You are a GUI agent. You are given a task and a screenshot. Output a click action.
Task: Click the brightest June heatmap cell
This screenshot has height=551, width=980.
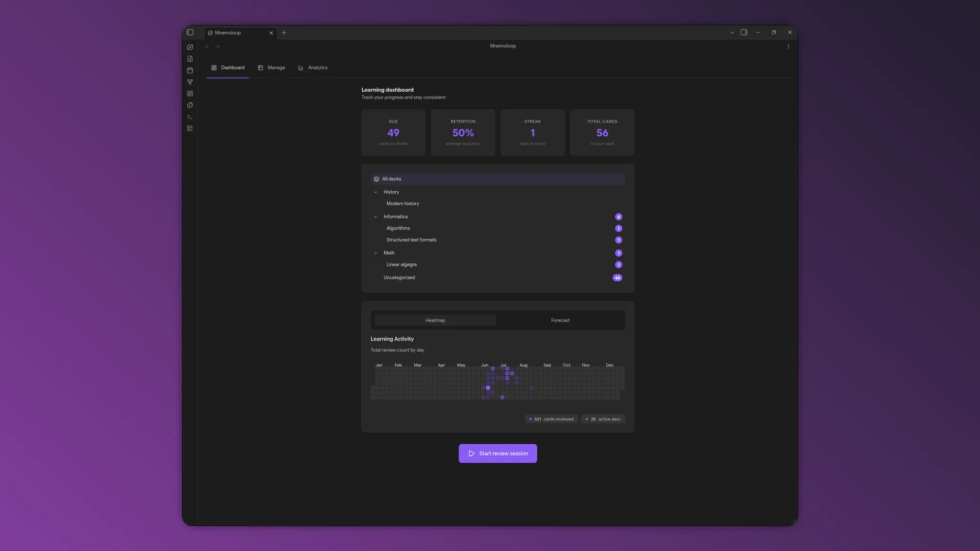point(488,388)
